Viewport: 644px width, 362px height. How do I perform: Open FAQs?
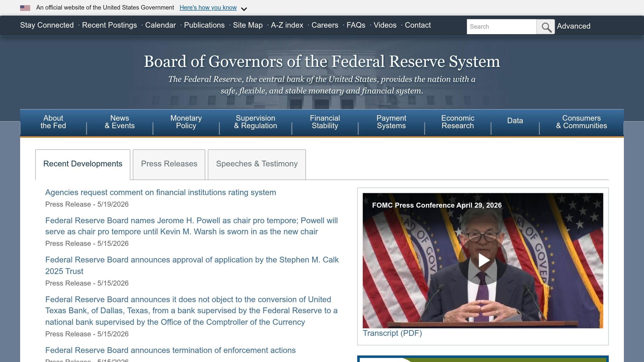point(356,25)
